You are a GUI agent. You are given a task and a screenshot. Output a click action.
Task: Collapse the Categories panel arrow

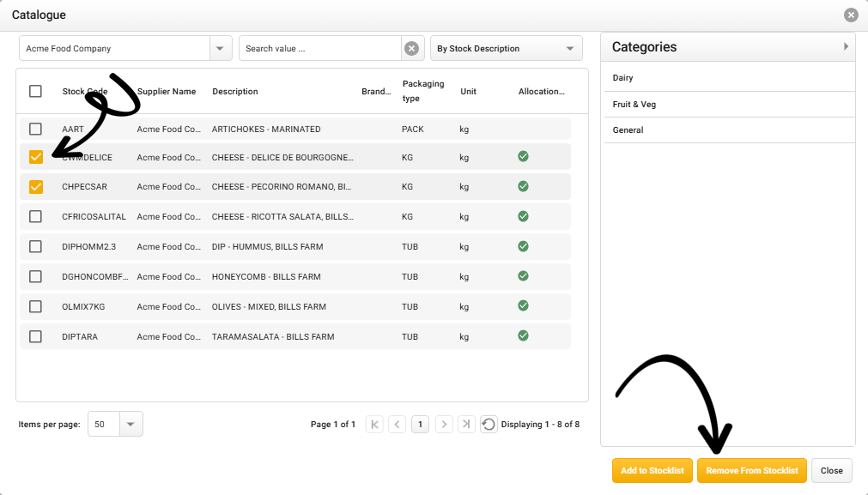click(846, 46)
